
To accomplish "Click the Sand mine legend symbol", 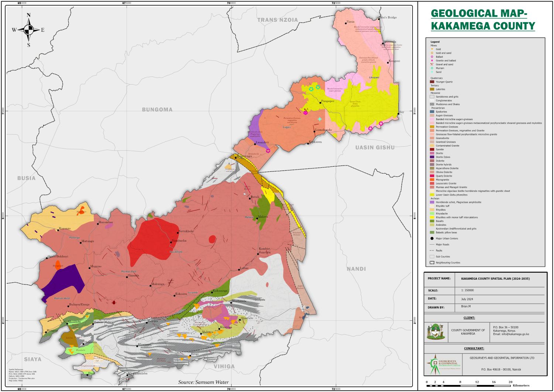I will [432, 72].
